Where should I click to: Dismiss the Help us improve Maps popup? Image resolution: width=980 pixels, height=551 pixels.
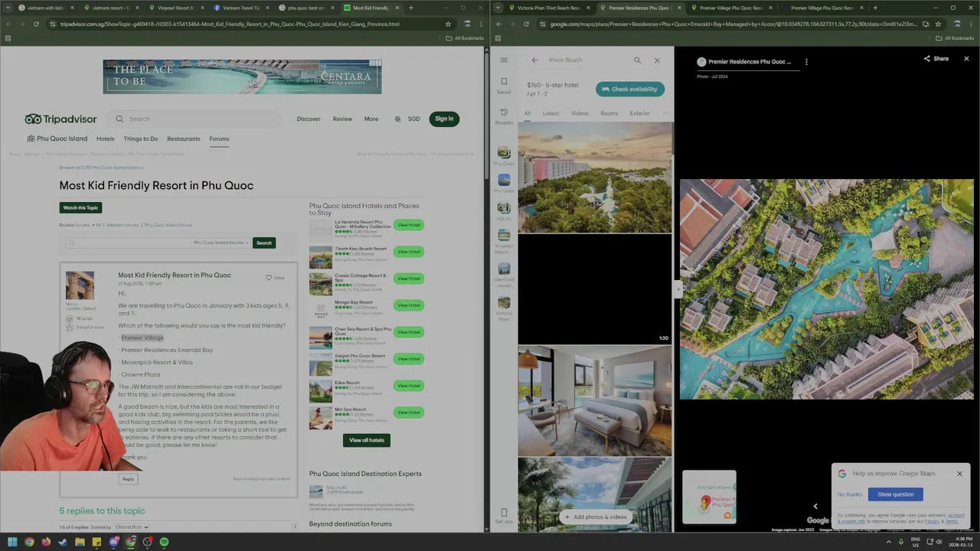click(x=959, y=474)
